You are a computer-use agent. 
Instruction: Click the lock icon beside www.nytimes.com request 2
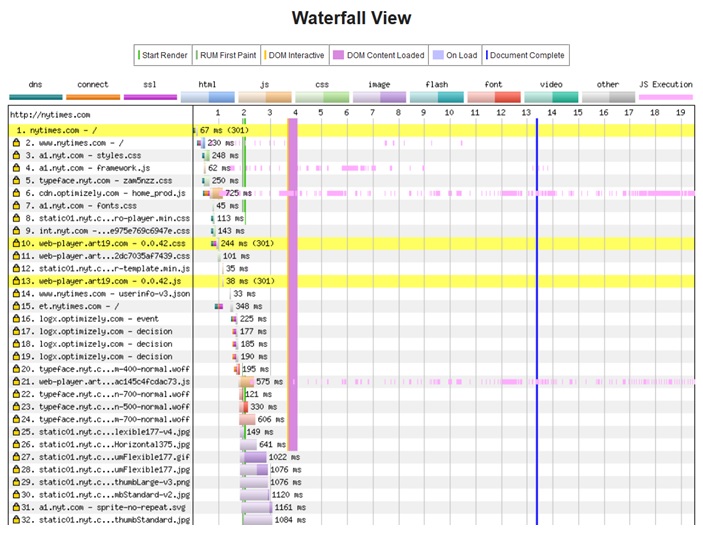(x=17, y=143)
